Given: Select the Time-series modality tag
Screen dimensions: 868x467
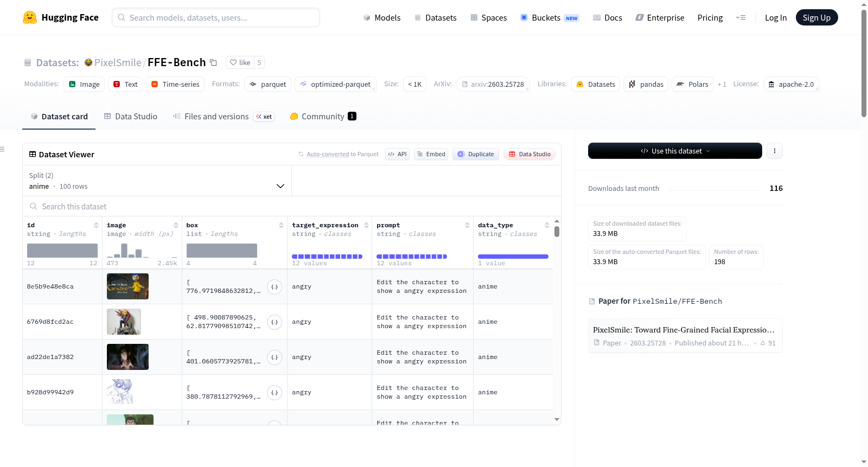Looking at the screenshot, I should click(175, 85).
